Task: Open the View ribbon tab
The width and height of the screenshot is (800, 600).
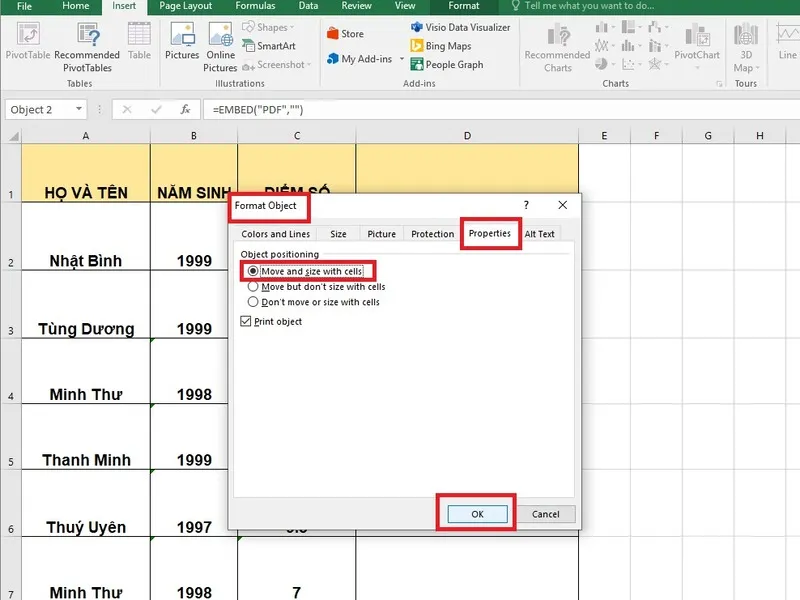Action: (x=405, y=6)
